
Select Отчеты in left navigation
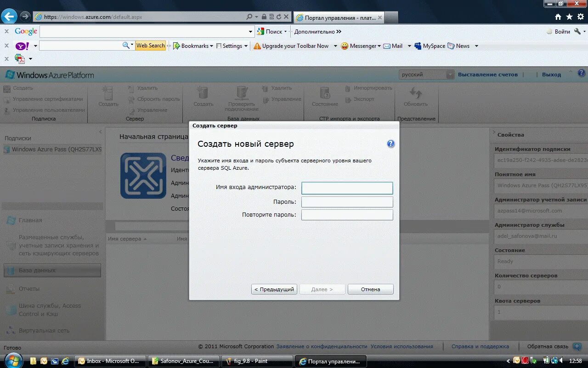pyautogui.click(x=29, y=289)
